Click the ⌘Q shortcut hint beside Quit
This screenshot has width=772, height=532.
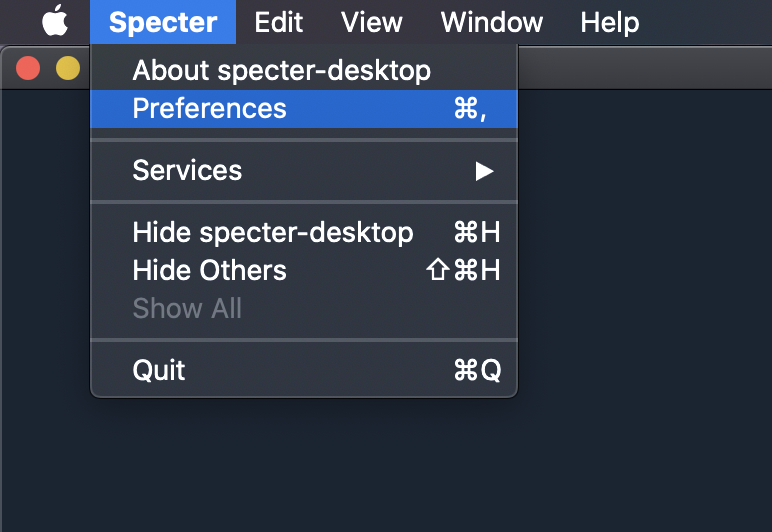click(x=476, y=371)
